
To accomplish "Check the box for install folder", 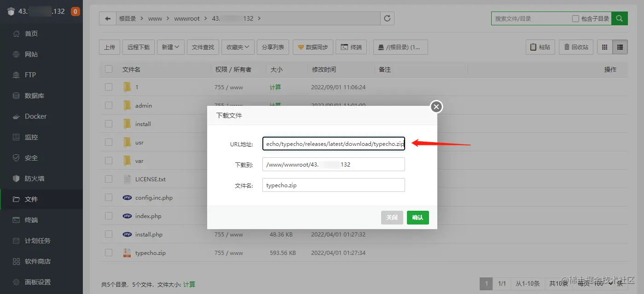I will pos(109,123).
